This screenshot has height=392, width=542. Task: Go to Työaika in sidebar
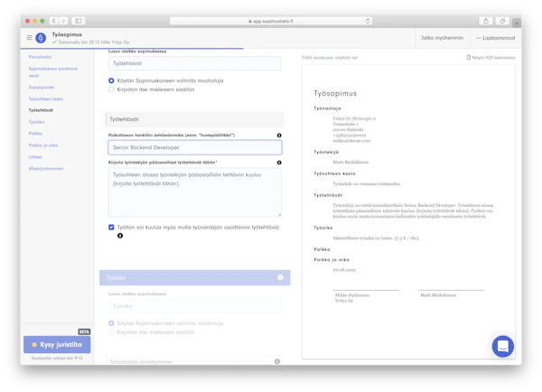36,122
